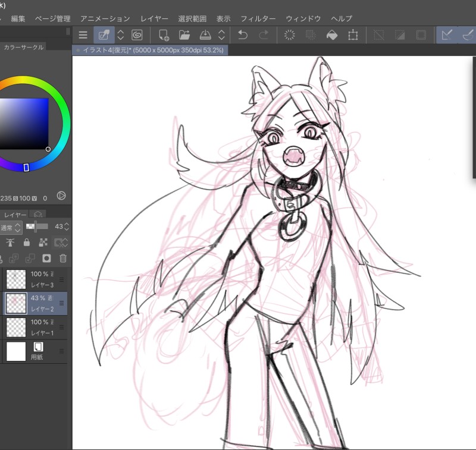Viewport: 476px width, 450px height.
Task: Open the フィルター menu
Action: click(258, 19)
